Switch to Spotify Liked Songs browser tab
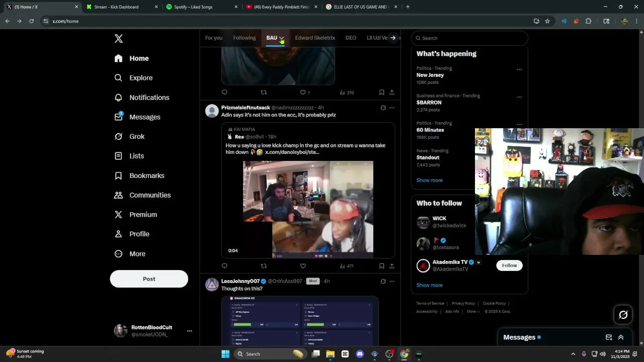Screen dimensions: 644x362 click(201, 7)
